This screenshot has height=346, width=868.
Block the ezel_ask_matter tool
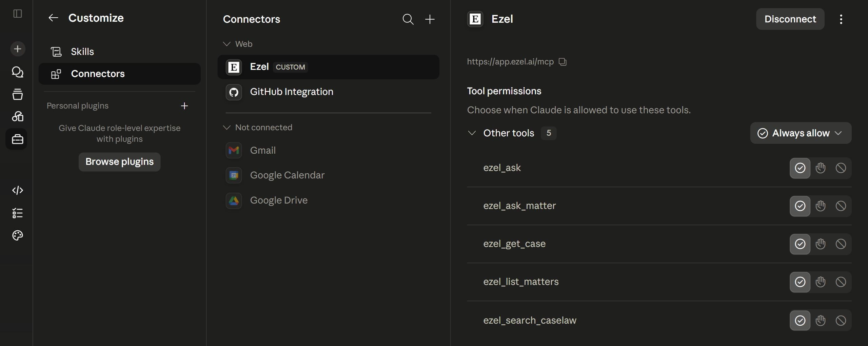tap(841, 206)
